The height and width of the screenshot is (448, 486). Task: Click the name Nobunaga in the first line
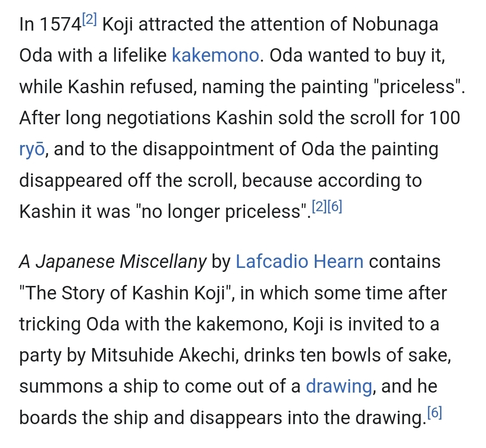pos(395,25)
